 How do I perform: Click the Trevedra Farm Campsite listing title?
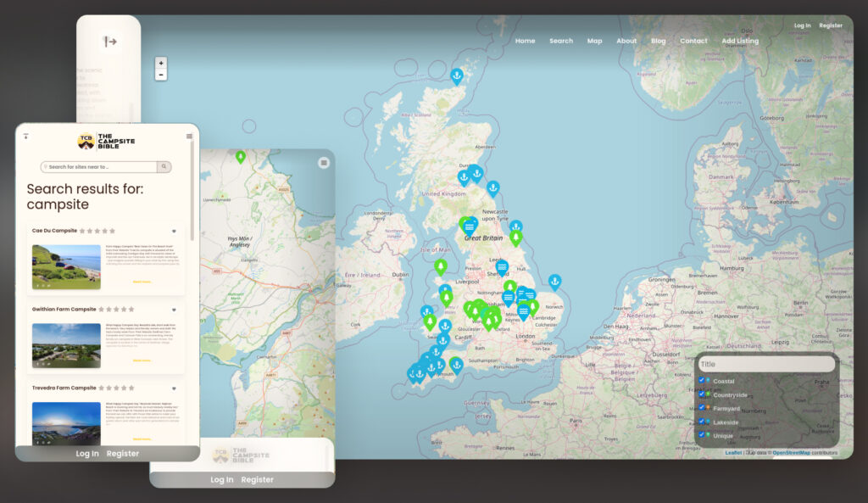64,388
